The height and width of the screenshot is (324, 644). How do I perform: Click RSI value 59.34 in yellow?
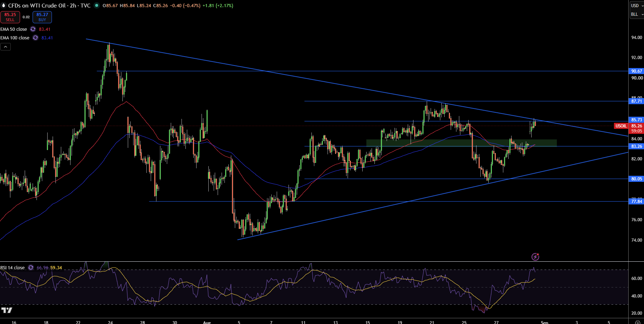pos(56,268)
